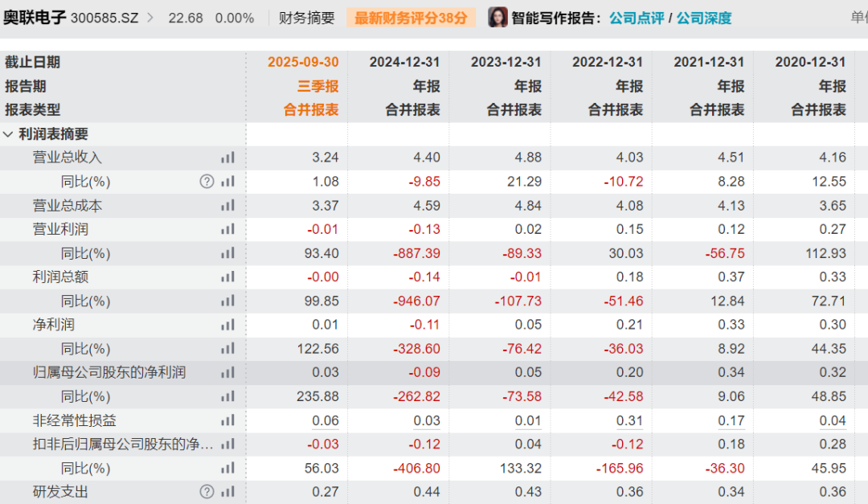Image resolution: width=868 pixels, height=504 pixels.
Task: Open the 公司深度 report link
Action: [703, 18]
